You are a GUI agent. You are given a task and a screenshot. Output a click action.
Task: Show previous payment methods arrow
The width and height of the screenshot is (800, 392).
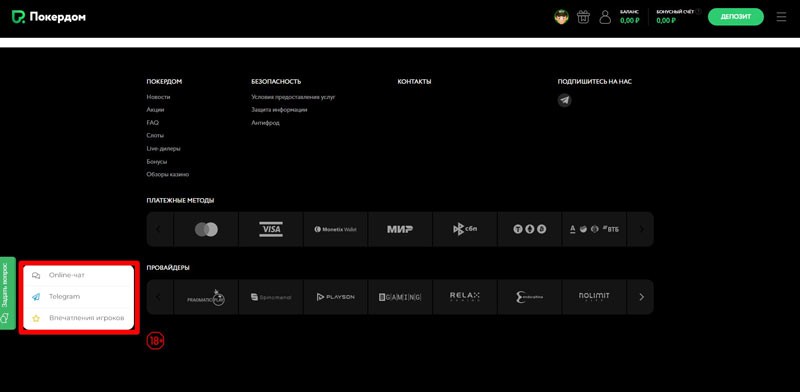pyautogui.click(x=158, y=230)
